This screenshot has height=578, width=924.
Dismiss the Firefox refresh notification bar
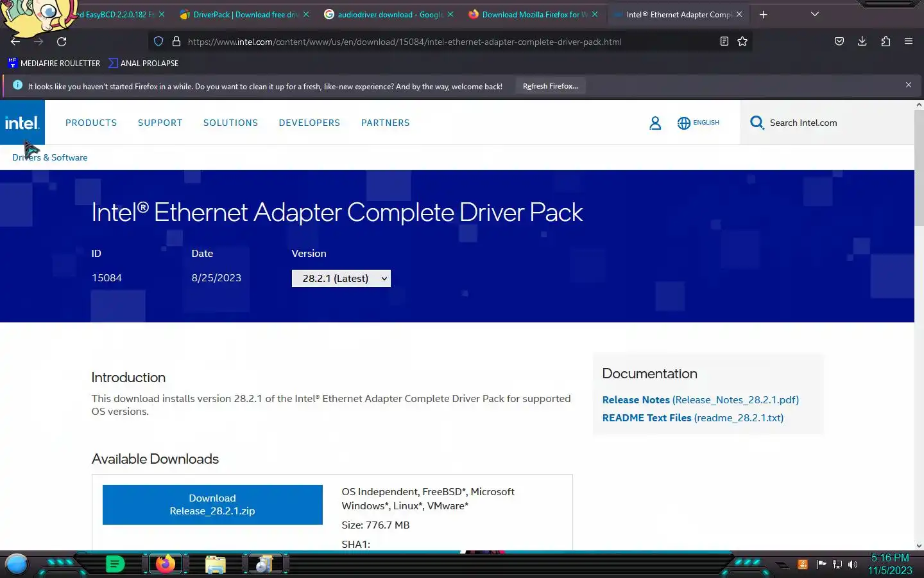[909, 85]
